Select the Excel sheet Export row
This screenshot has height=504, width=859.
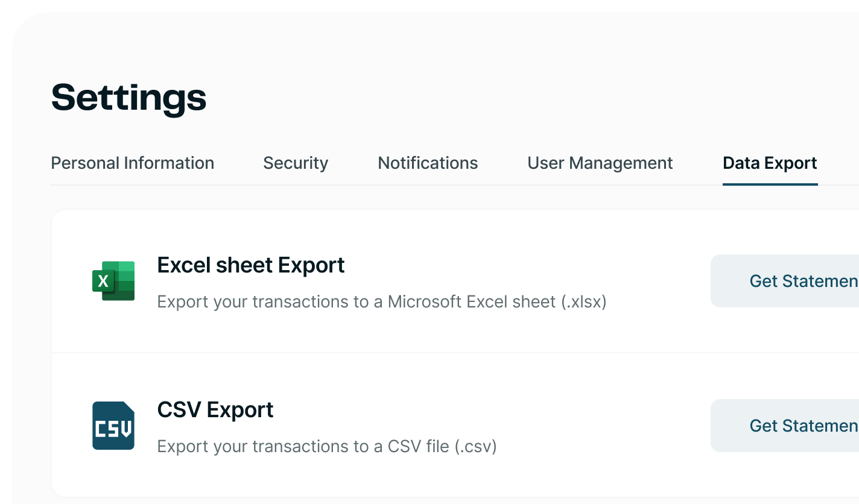[x=422, y=281]
